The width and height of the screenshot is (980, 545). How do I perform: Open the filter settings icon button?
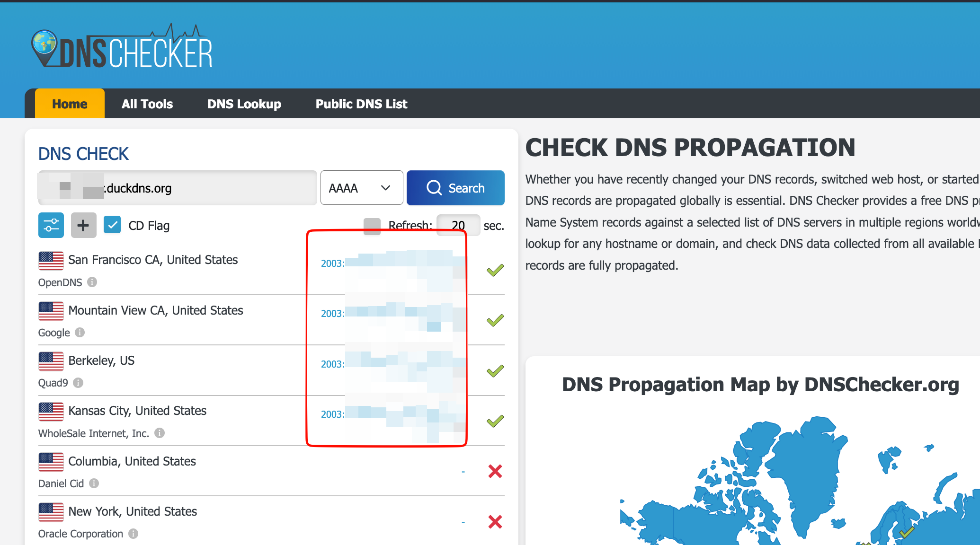click(x=51, y=225)
